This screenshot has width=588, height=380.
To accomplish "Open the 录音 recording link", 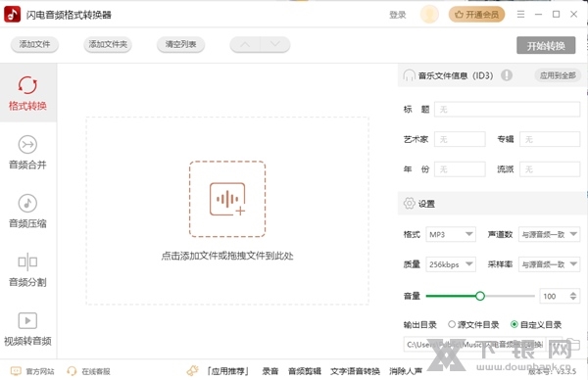I will click(x=270, y=371).
